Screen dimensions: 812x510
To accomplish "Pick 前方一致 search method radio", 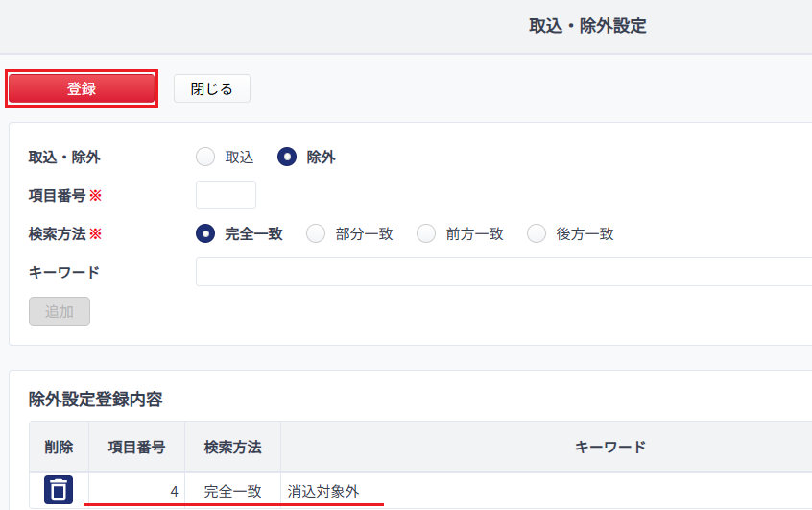I will [x=426, y=233].
